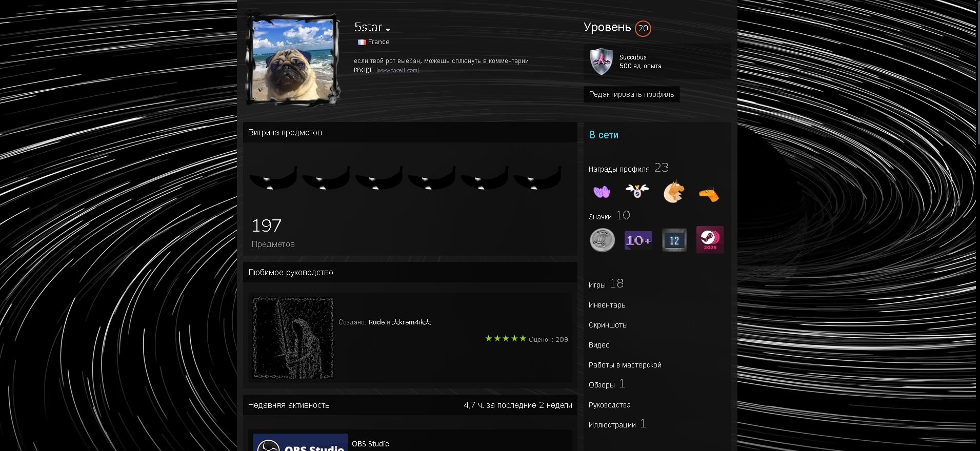Click the level 20 badge circle
Screen dimensions: 980x451
pos(643,28)
